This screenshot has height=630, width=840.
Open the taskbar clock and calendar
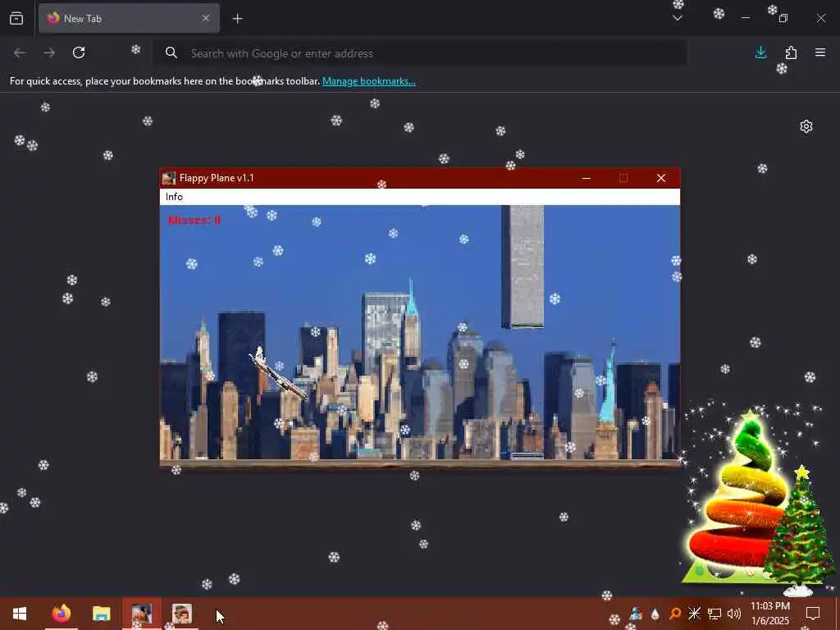pyautogui.click(x=769, y=614)
